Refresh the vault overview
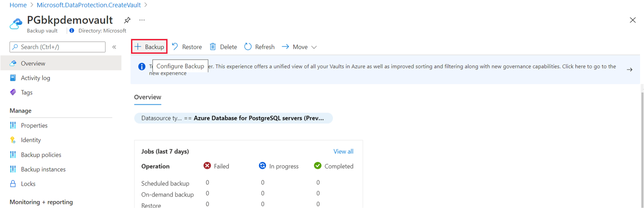The height and width of the screenshot is (208, 644). [x=260, y=47]
